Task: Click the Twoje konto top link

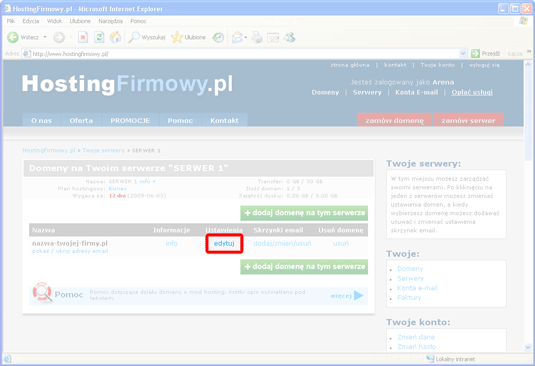Action: click(x=437, y=65)
